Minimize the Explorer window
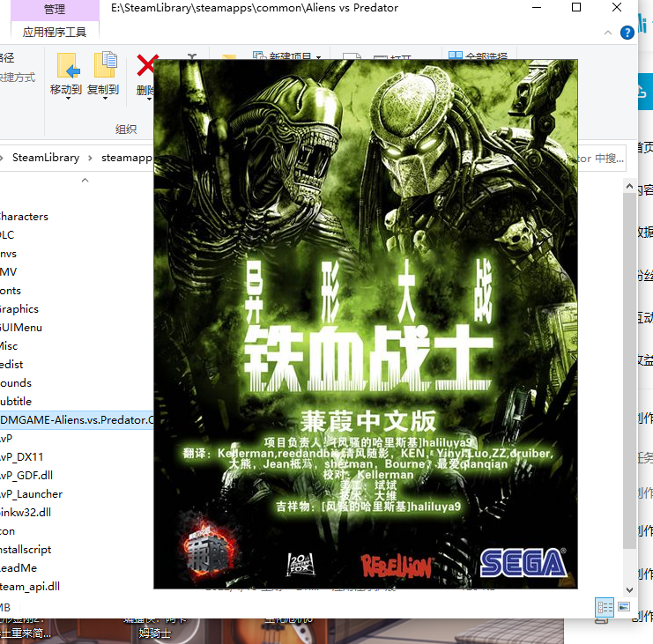The height and width of the screenshot is (644, 653). (x=537, y=8)
